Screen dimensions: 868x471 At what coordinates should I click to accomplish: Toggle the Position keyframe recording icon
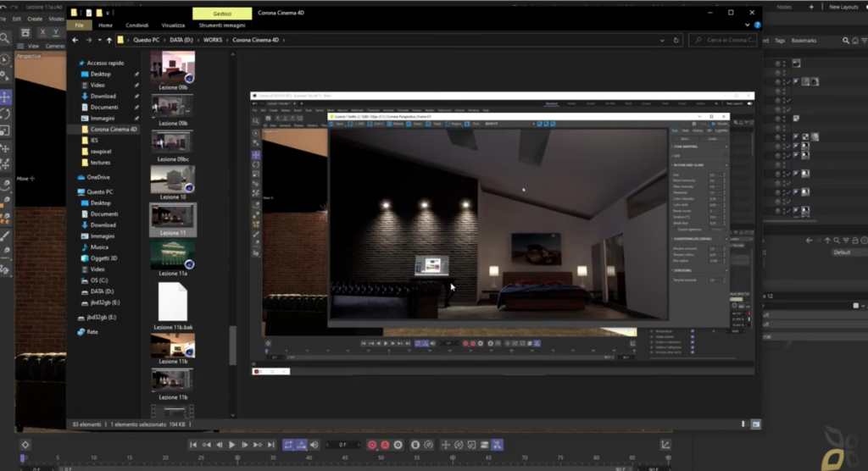click(x=446, y=445)
